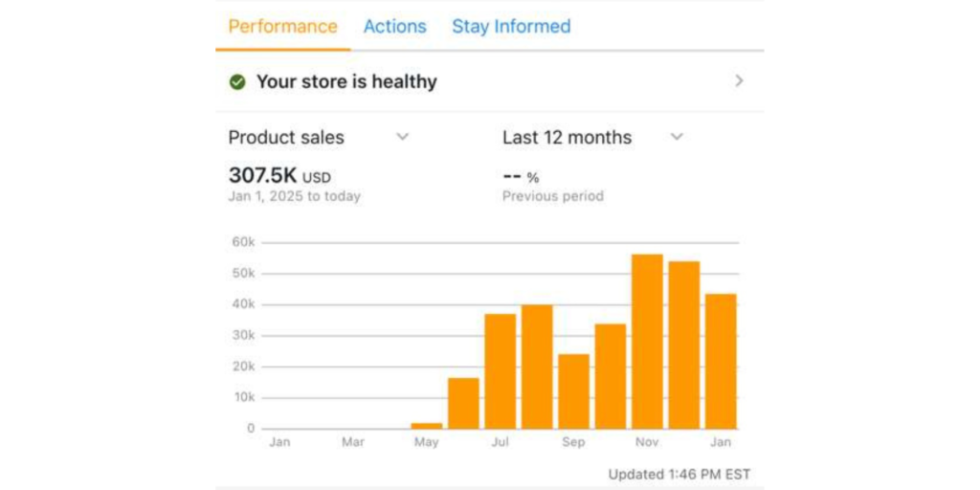Viewport: 980px width, 490px height.
Task: Click the June sales bar
Action: [x=463, y=403]
